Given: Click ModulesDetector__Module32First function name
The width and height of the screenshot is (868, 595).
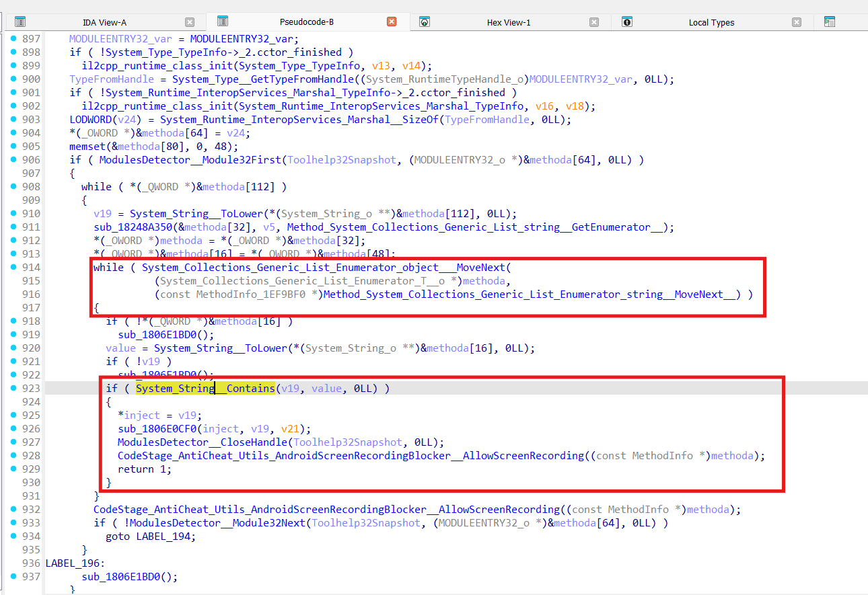Looking at the screenshot, I should pyautogui.click(x=193, y=159).
